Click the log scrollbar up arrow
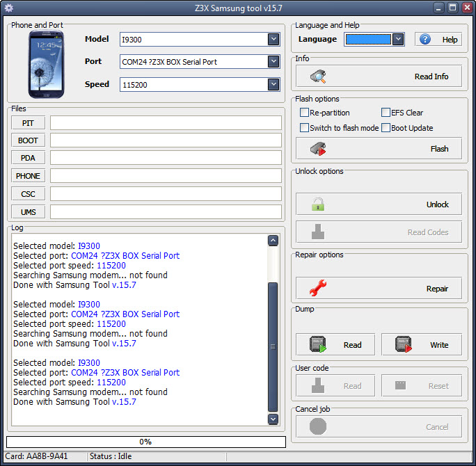 (x=273, y=240)
